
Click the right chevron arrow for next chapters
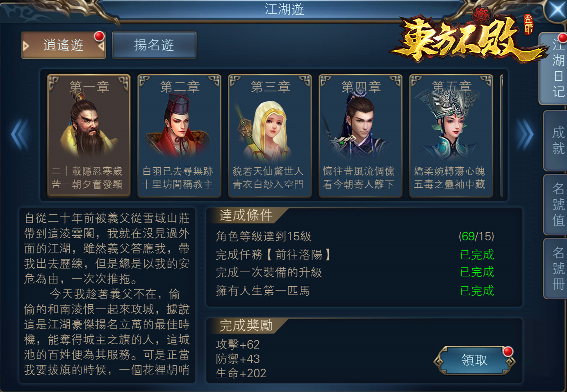tap(525, 134)
